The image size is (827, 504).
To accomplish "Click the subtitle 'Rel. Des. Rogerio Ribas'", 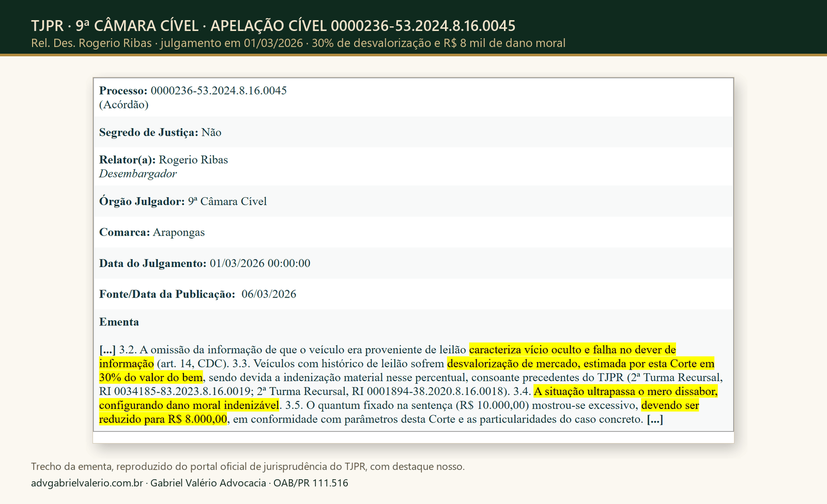I will click(91, 43).
